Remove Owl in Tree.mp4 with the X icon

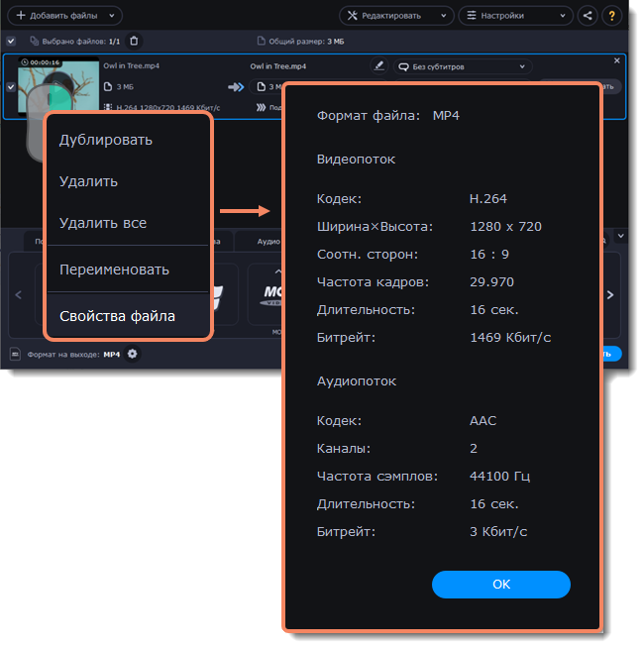(x=617, y=60)
